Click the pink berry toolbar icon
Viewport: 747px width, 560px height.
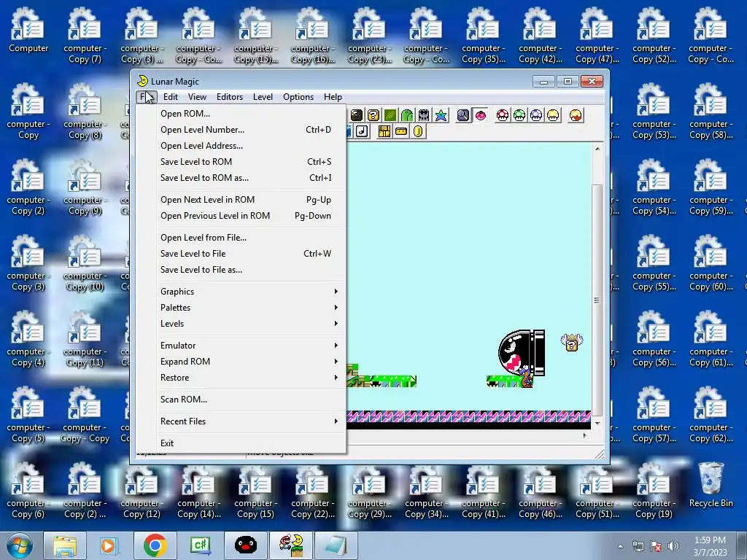tap(480, 115)
